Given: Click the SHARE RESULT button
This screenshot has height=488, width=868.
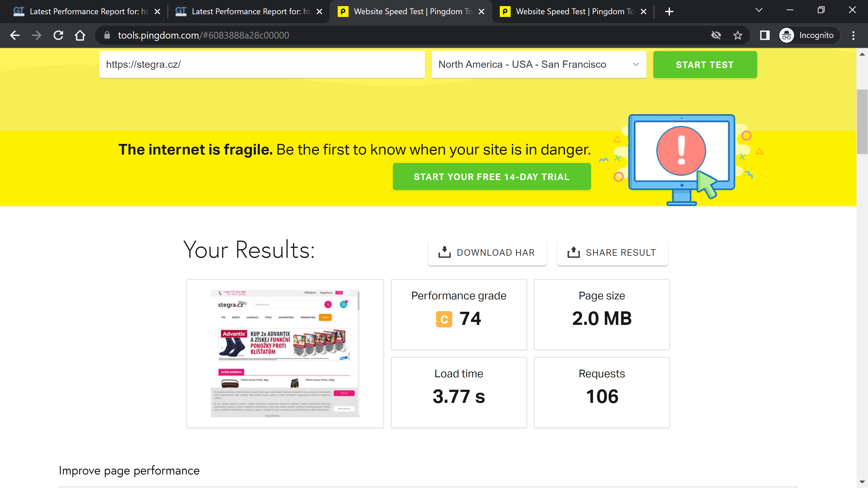Looking at the screenshot, I should coord(612,253).
